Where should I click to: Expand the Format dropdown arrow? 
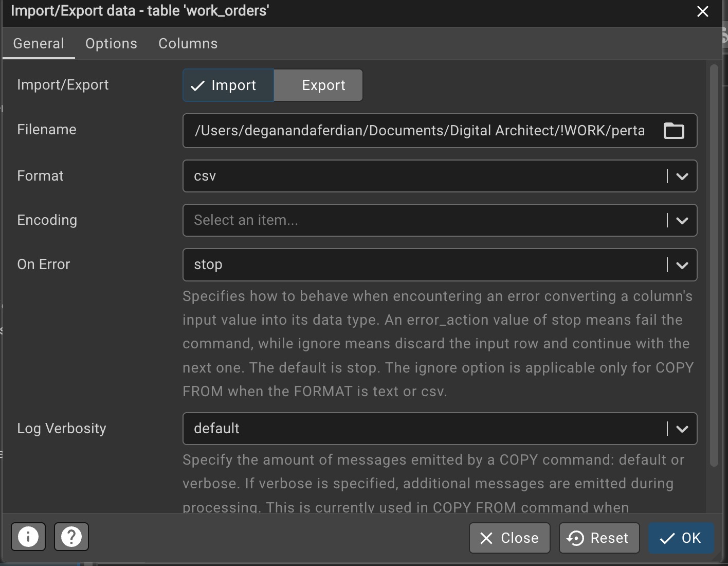(682, 176)
